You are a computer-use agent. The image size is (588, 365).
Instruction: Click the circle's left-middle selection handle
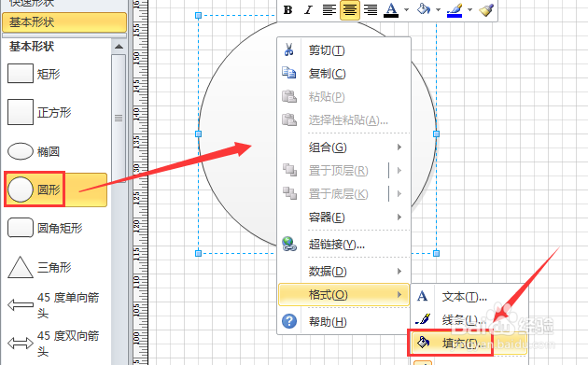[199, 133]
